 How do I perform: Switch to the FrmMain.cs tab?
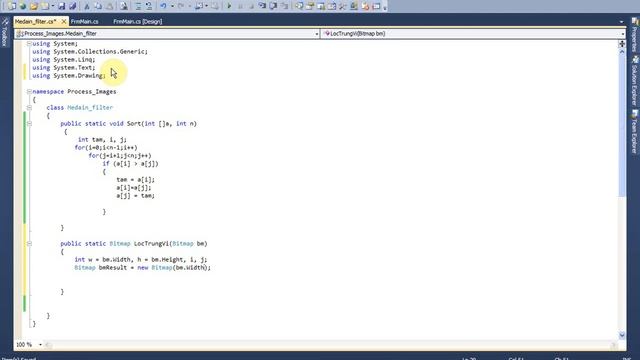tap(84, 22)
